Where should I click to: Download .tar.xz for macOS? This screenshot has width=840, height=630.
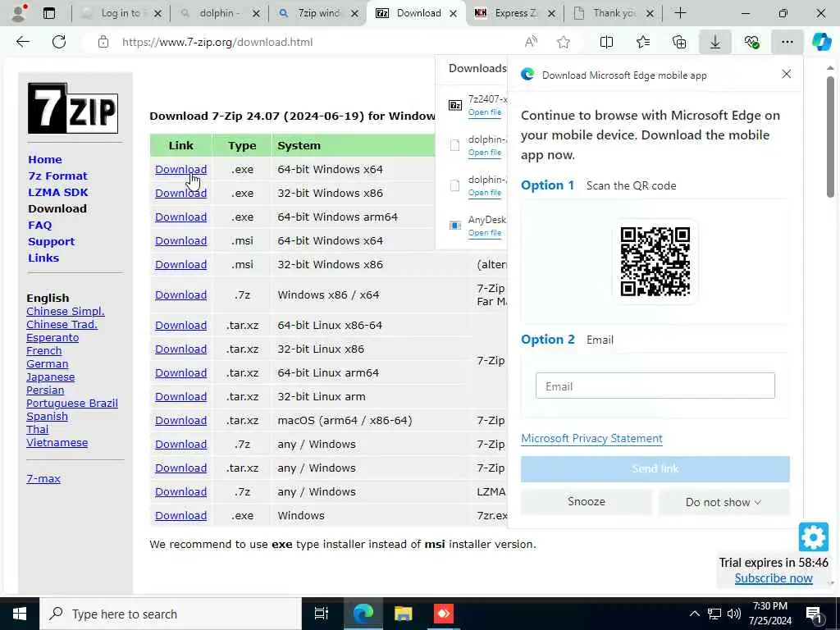click(180, 421)
